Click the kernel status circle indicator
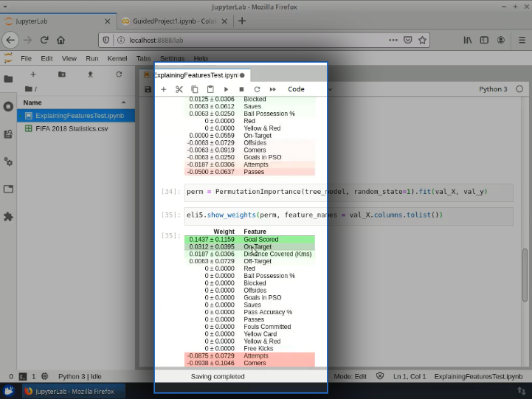This screenshot has height=399, width=532. pyautogui.click(x=519, y=89)
